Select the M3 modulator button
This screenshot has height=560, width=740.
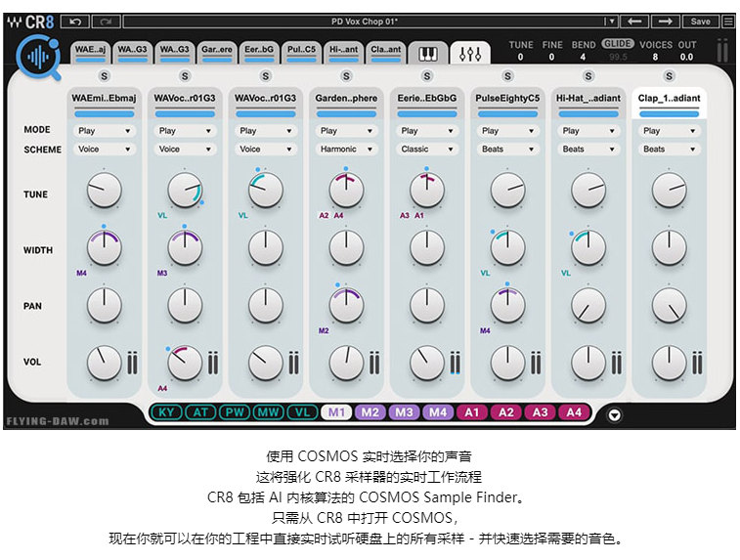click(x=404, y=412)
